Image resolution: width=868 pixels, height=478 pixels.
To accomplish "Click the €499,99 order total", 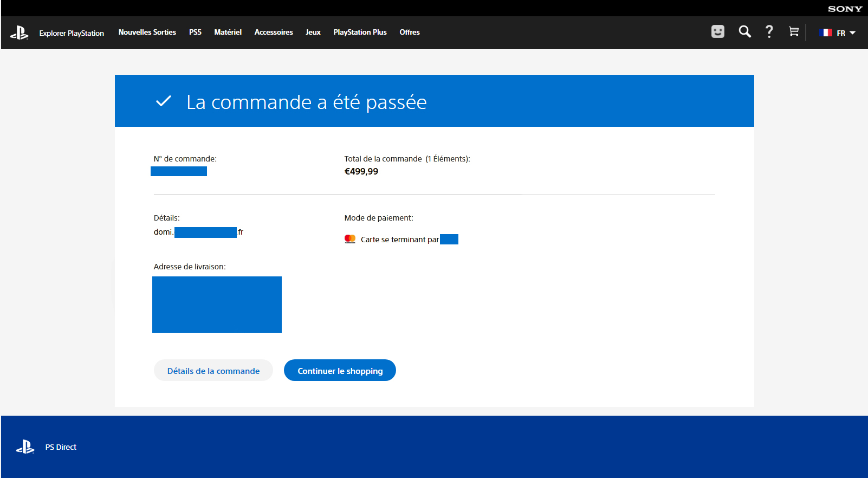I will (x=361, y=171).
